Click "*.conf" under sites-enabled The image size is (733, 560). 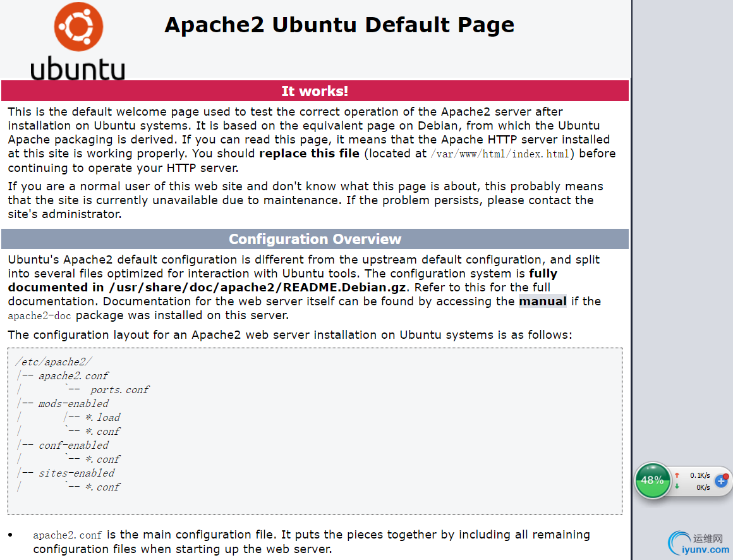click(x=103, y=487)
